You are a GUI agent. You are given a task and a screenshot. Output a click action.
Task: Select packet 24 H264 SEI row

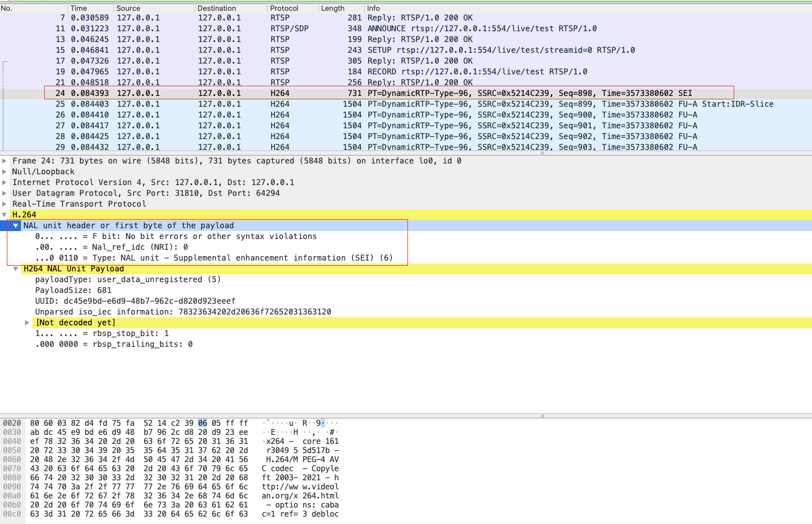tap(406, 93)
